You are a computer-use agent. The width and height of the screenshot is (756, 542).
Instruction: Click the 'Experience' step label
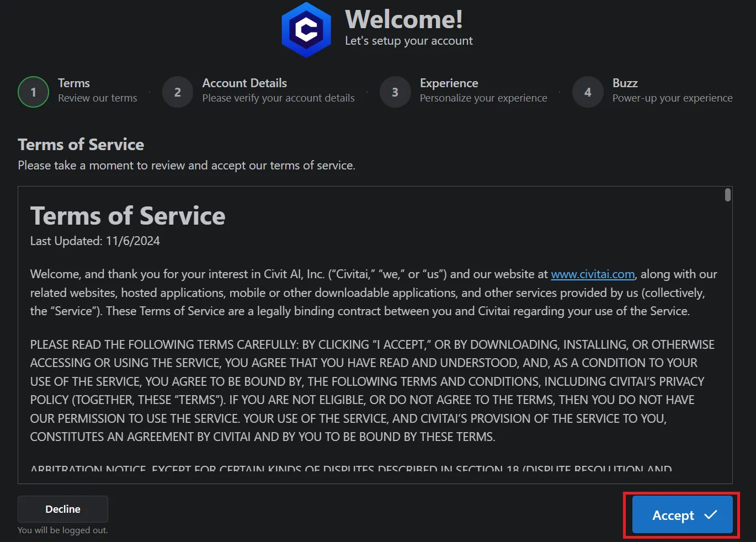[449, 83]
